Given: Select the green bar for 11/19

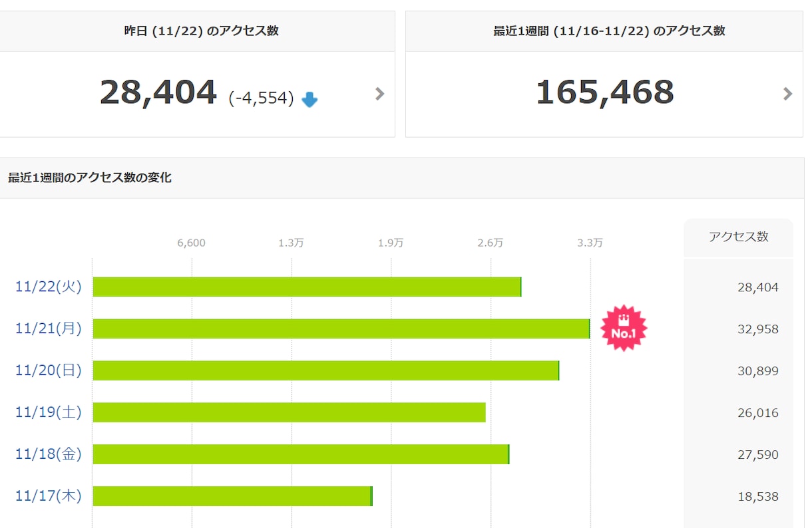Looking at the screenshot, I should [290, 412].
